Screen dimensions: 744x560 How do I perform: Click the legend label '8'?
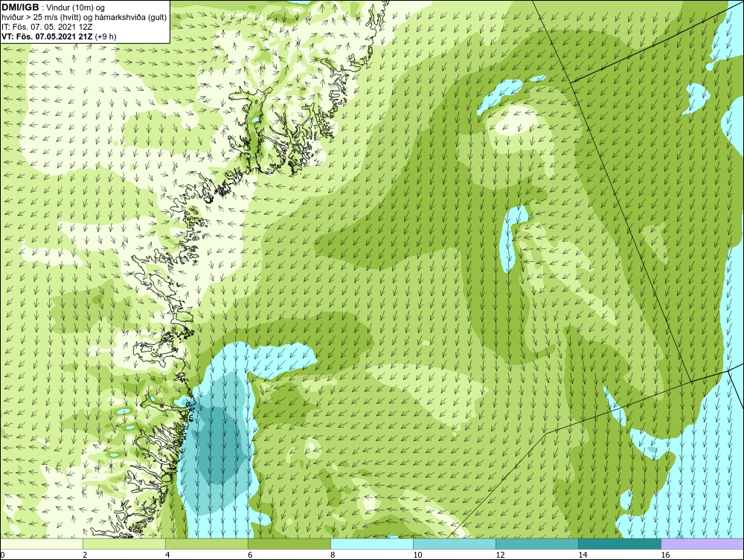tap(332, 555)
